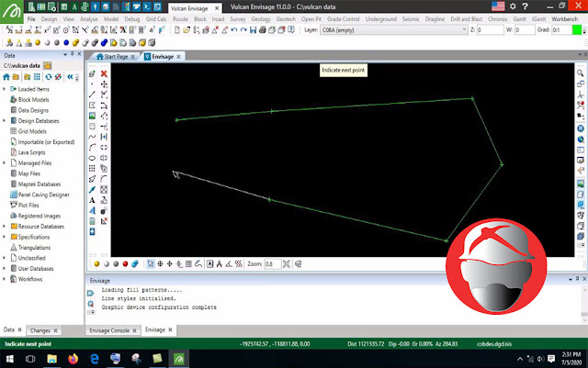Expand the Design Databases tree node

pos(4,120)
